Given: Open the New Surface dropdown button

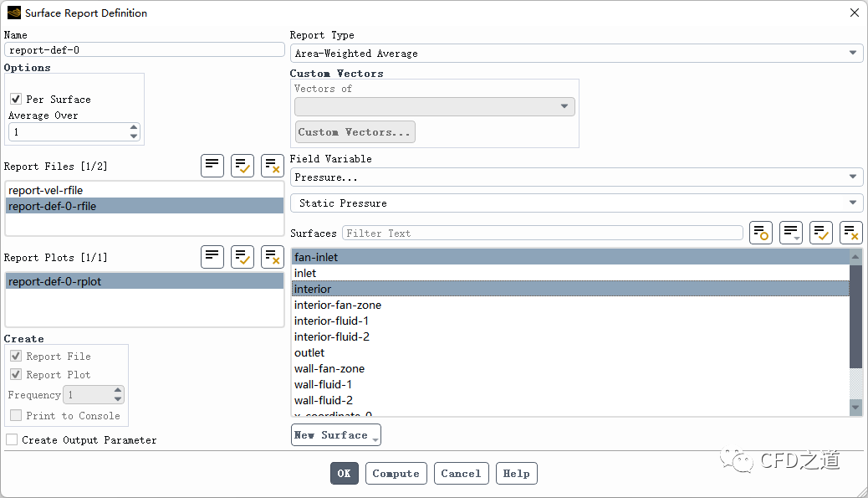Looking at the screenshot, I should (x=335, y=435).
